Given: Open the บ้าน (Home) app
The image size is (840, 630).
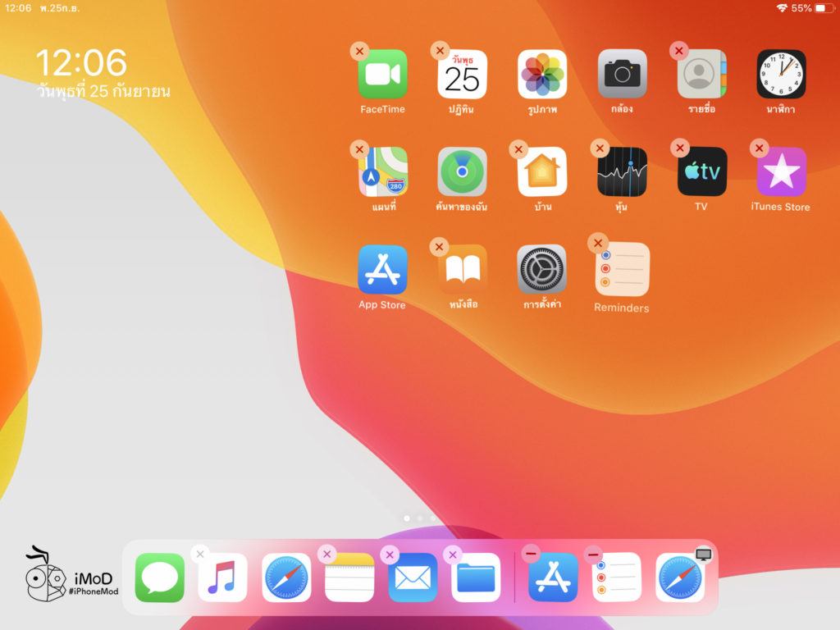Looking at the screenshot, I should coord(541,174).
